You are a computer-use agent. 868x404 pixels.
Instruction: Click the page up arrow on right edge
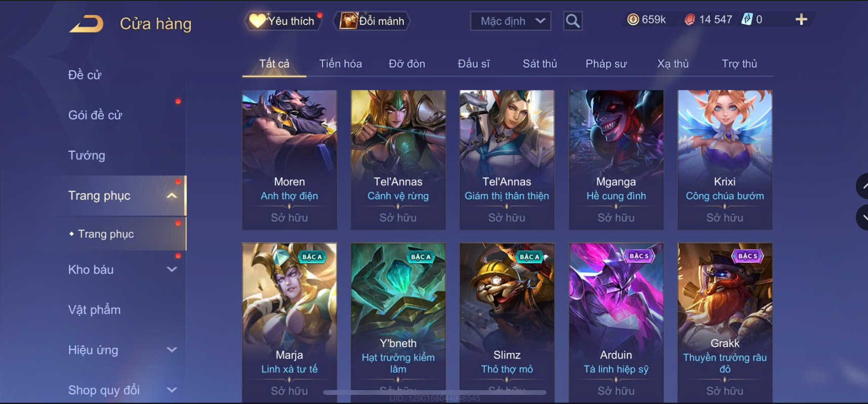click(862, 186)
